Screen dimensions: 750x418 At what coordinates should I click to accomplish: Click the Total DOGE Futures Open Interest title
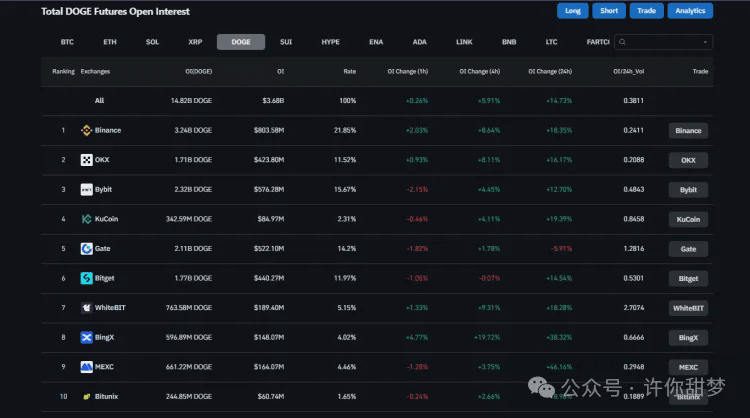[115, 11]
